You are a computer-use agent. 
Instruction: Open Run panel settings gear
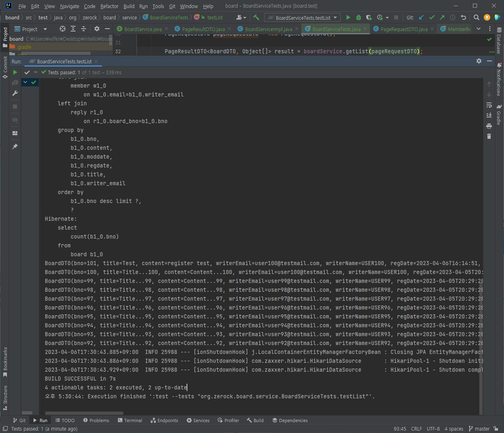click(479, 61)
